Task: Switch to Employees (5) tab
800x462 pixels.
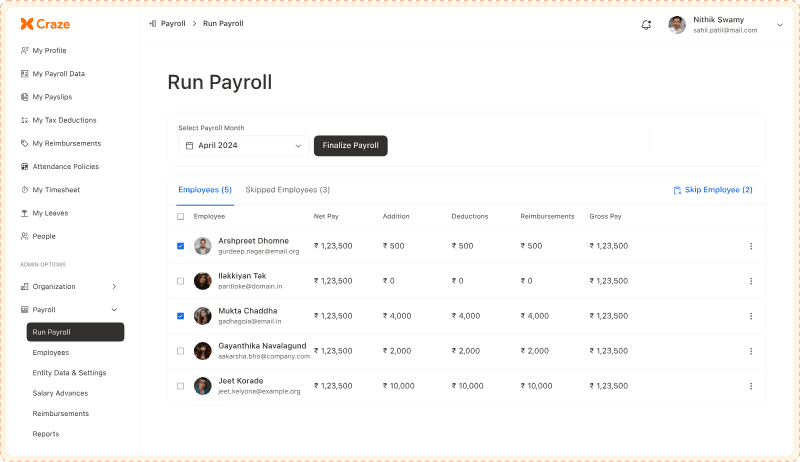Action: (205, 190)
